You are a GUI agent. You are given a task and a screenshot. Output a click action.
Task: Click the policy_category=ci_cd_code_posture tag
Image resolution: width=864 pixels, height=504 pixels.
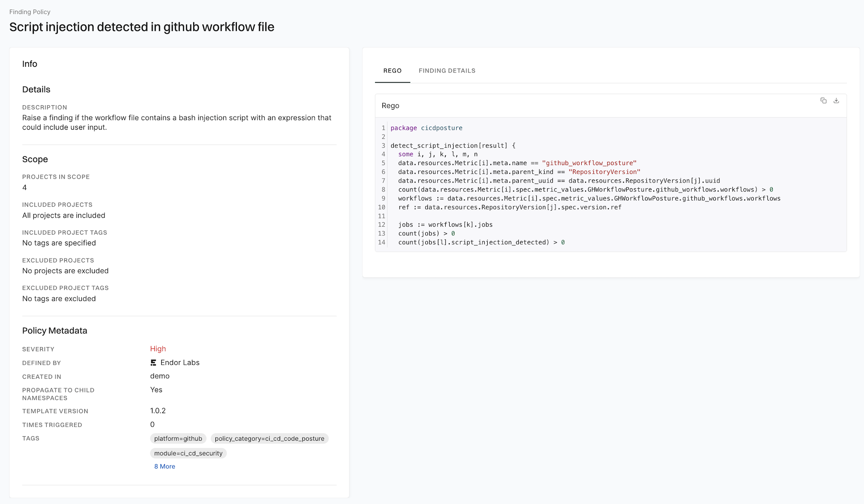[270, 438]
